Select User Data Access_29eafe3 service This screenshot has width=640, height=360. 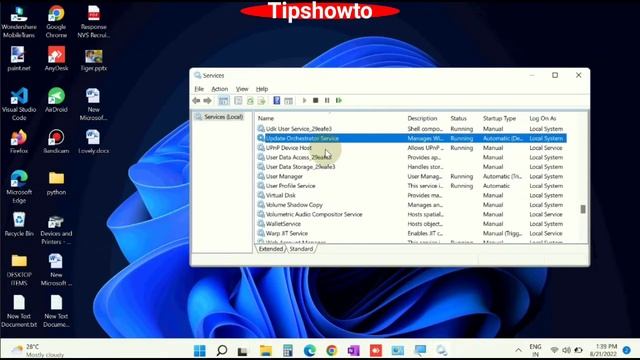coord(412,158)
